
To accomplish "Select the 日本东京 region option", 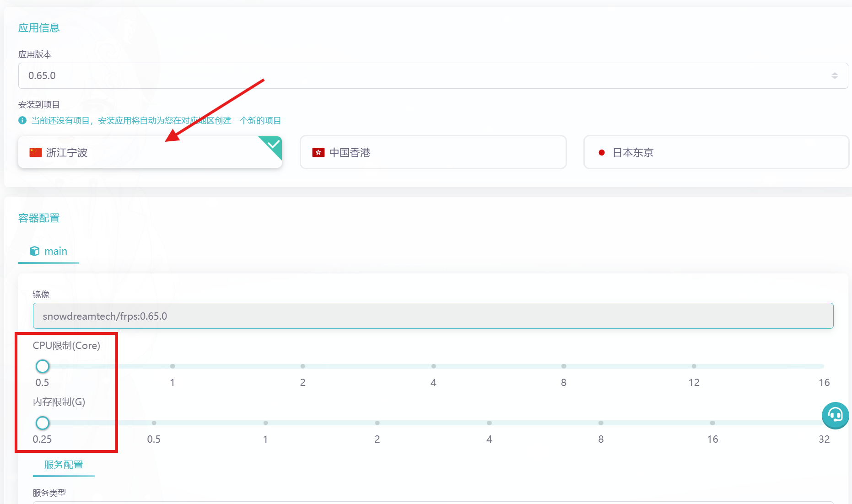I will tap(716, 152).
